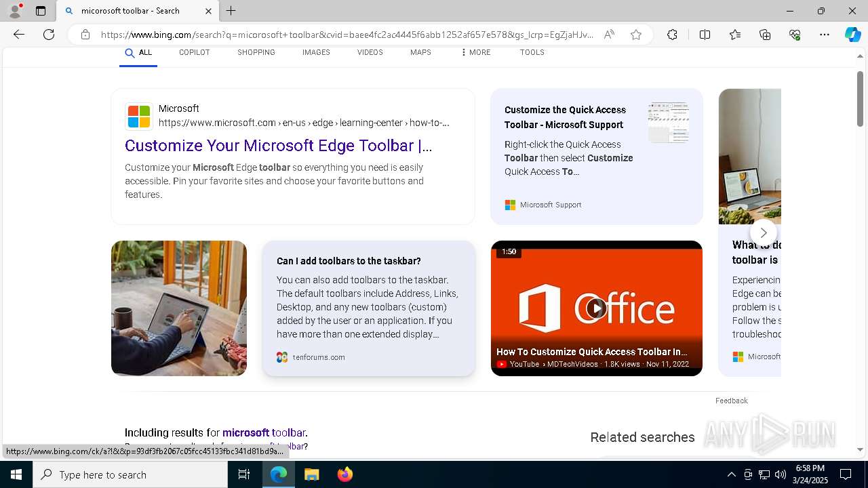
Task: Open the Quick Access Toolbar screenshot thumbnail
Action: (669, 123)
